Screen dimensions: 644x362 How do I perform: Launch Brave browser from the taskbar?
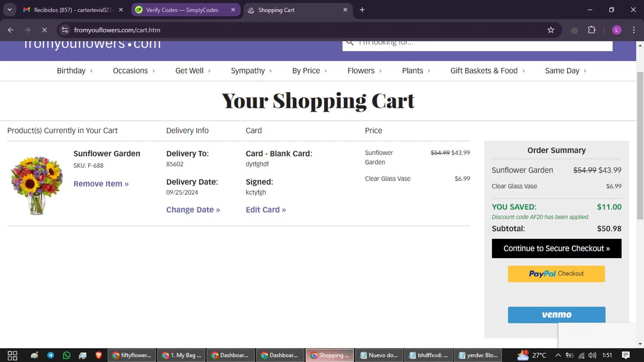click(x=99, y=355)
